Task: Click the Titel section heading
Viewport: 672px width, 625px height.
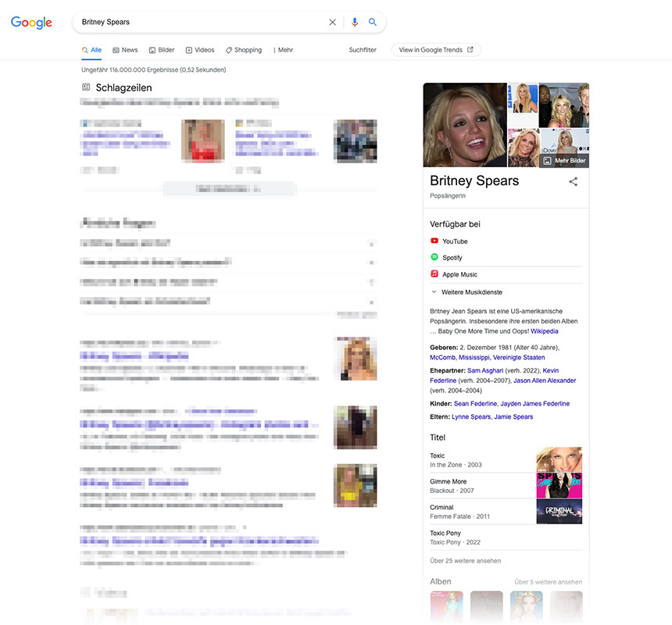Action: pos(438,437)
